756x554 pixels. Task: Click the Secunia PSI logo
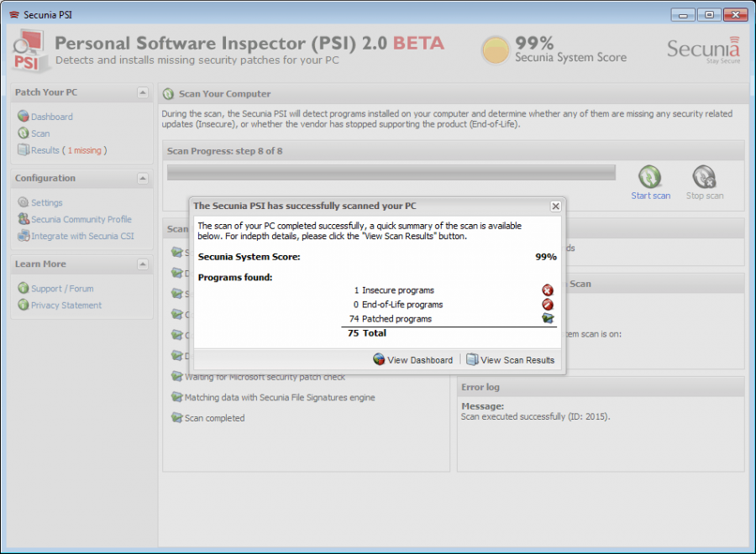pyautogui.click(x=28, y=50)
